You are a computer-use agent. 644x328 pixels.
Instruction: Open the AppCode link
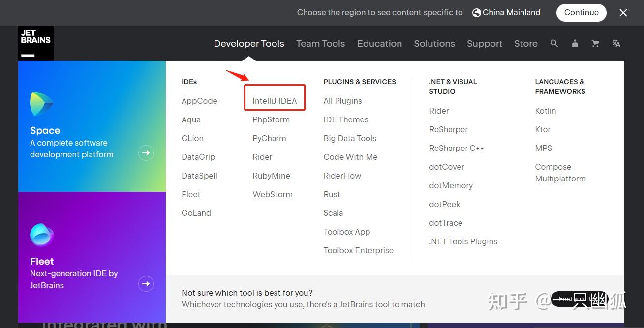(199, 101)
